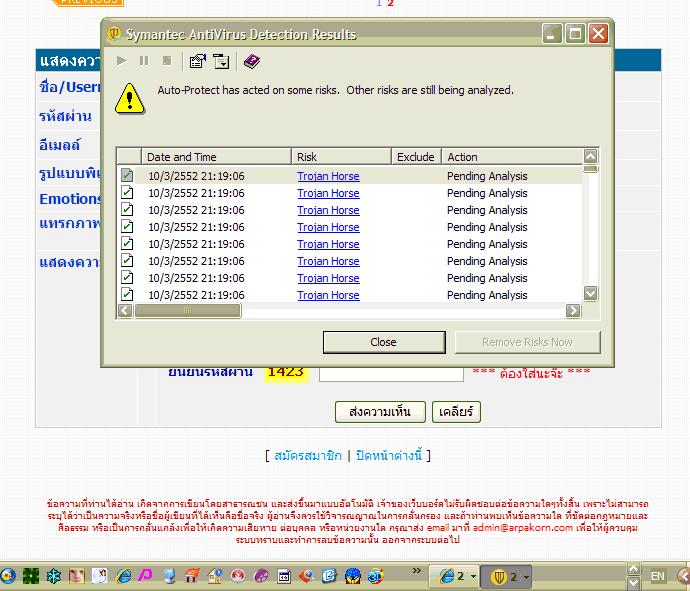Click the vertical scrollbar thumb in risk list

pos(591,169)
